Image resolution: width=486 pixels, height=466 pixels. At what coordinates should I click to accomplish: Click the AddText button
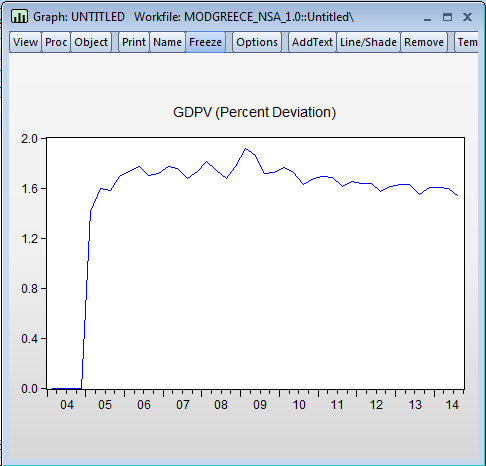point(312,42)
